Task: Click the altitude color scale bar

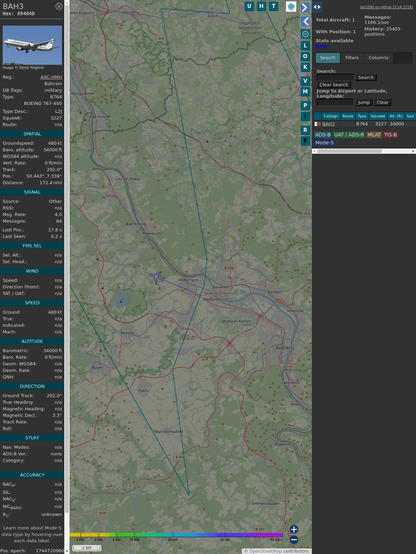Action: coord(176,535)
